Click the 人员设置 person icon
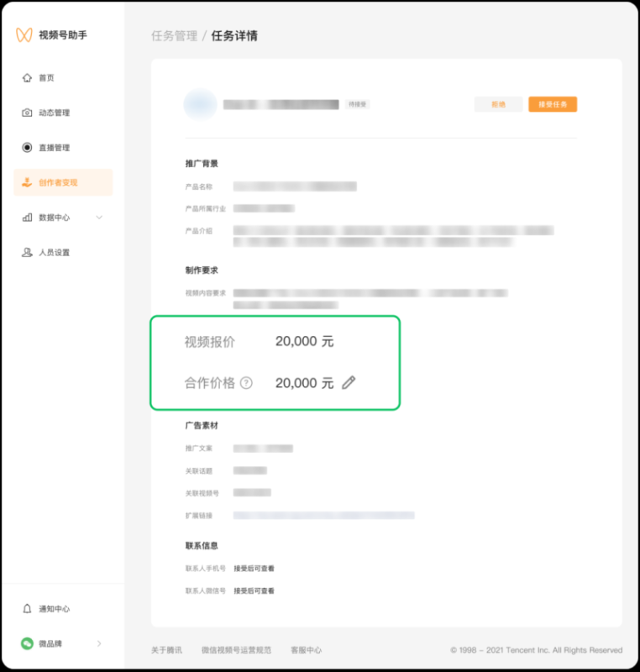This screenshot has height=672, width=640. [27, 253]
